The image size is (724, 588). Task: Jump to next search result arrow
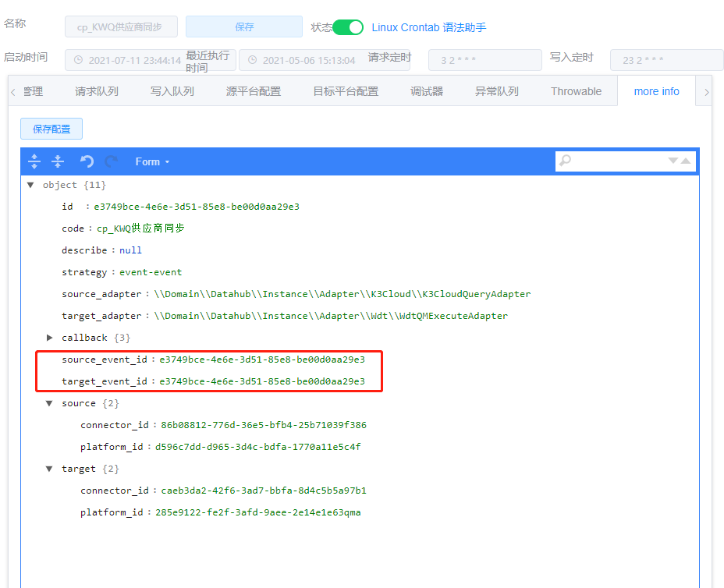tap(673, 161)
